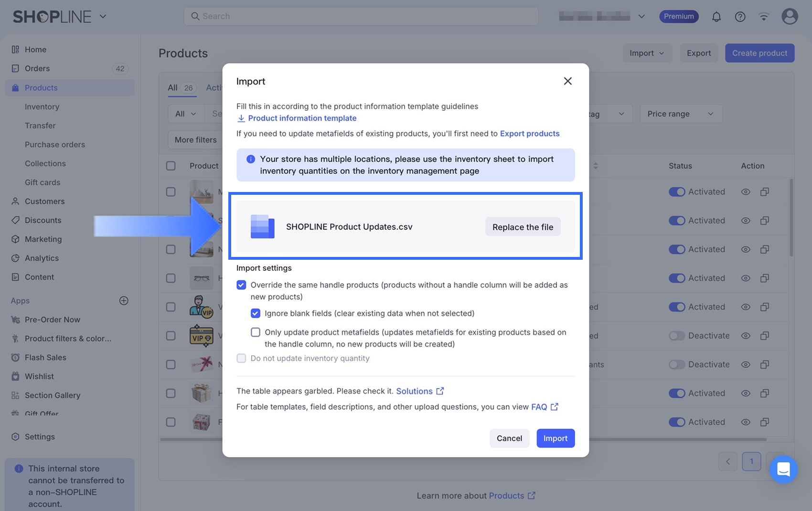The image size is (812, 511).
Task: Close the Import dialog
Action: tap(567, 81)
